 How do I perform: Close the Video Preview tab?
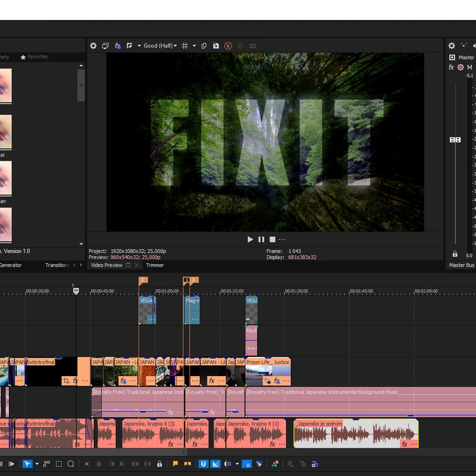pyautogui.click(x=137, y=265)
